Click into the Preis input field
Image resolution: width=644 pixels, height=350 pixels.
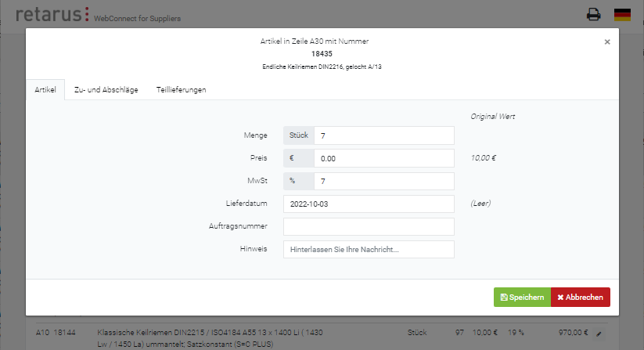tap(383, 158)
